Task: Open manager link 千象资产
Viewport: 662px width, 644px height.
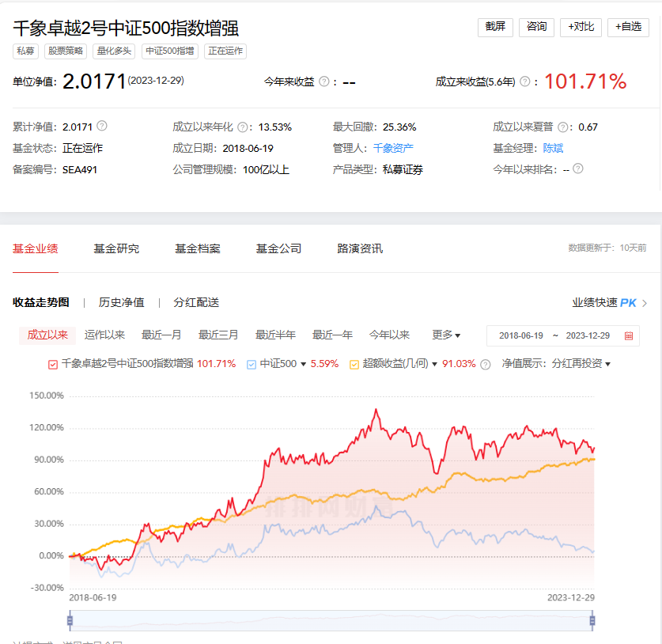Action: (x=393, y=148)
